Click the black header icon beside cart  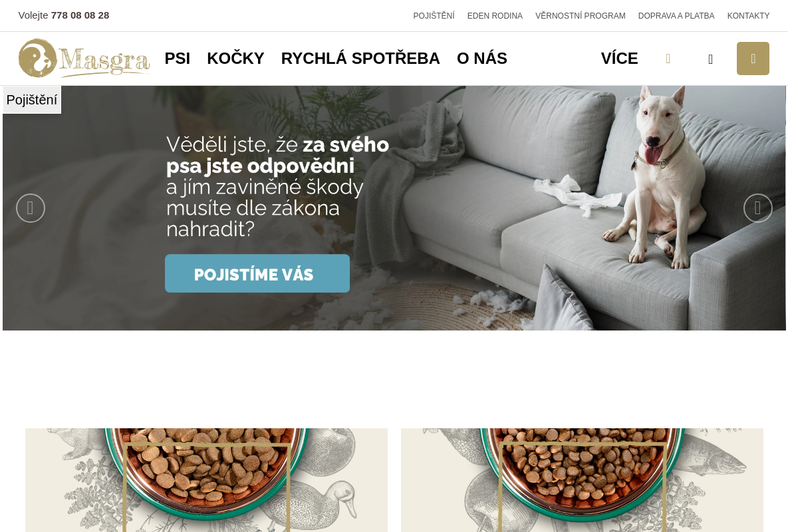710,59
